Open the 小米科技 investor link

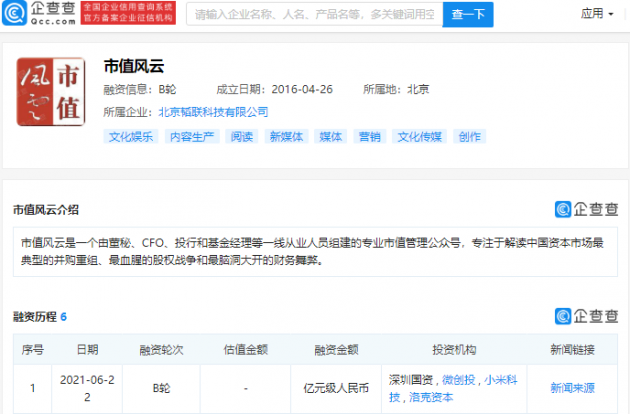[x=453, y=388]
